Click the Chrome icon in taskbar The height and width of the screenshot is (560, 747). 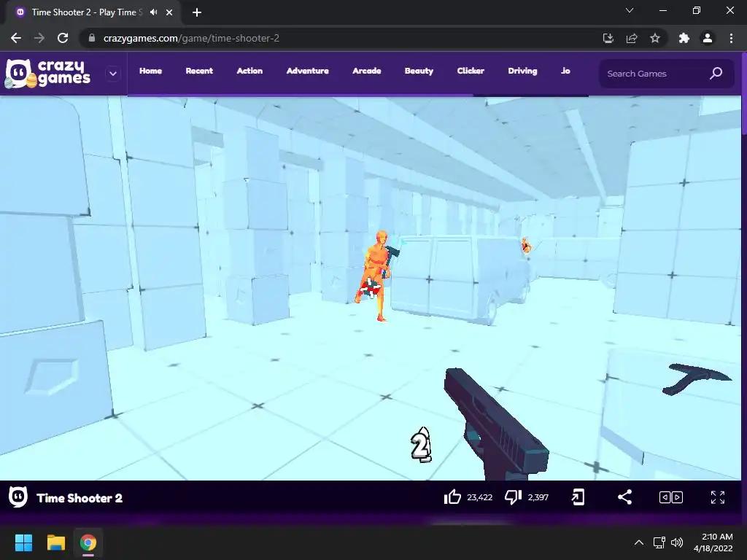[88, 542]
